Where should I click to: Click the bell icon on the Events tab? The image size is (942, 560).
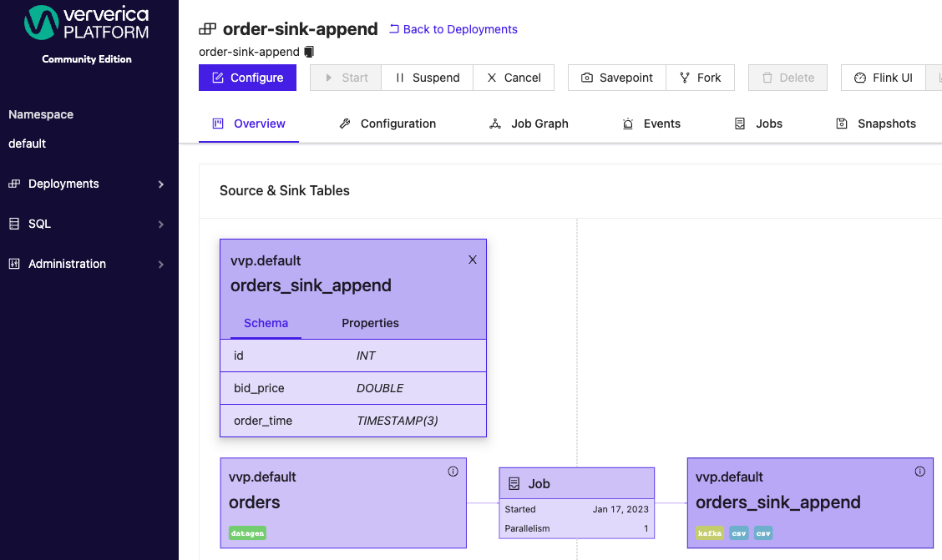627,123
